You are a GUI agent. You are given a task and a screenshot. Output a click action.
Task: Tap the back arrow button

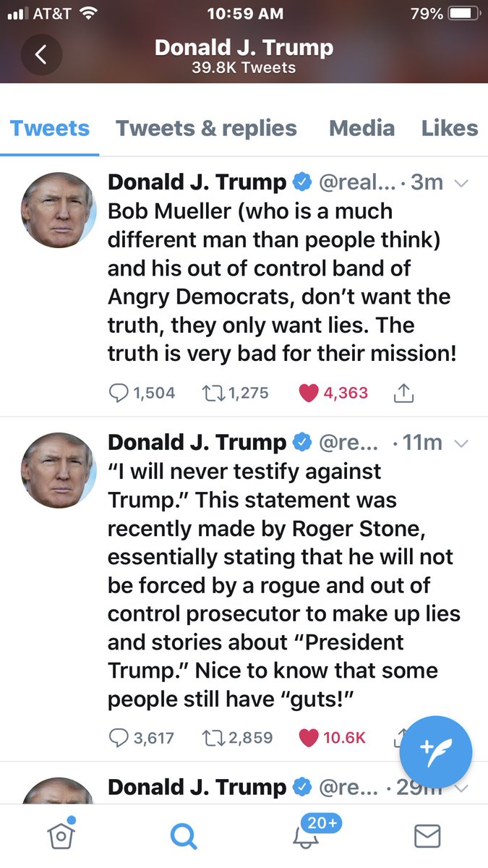tap(40, 55)
